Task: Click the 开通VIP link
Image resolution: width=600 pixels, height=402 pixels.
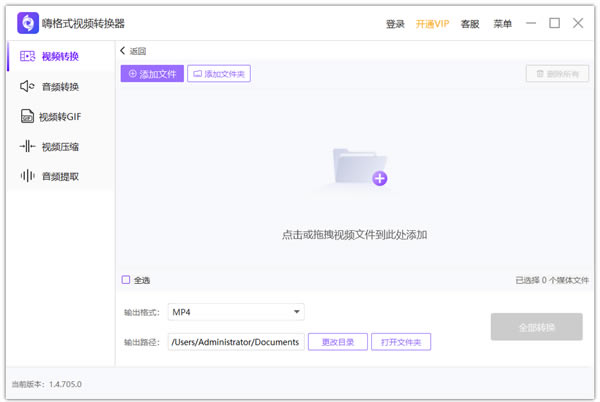Action: pyautogui.click(x=433, y=24)
